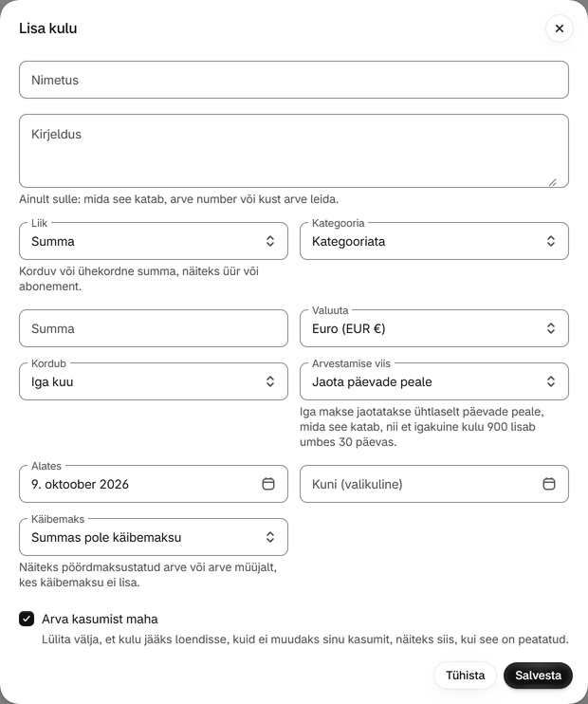Click chevron arrows in Käibemaks selector

(269, 537)
